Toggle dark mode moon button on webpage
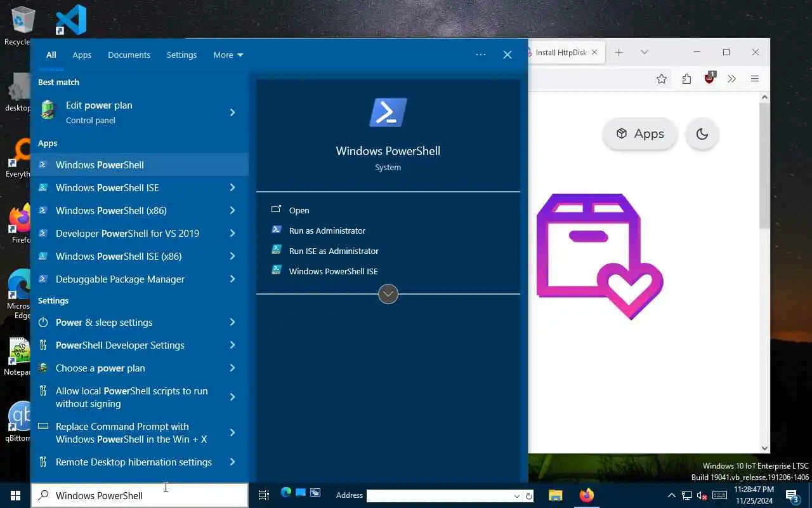 coord(702,134)
